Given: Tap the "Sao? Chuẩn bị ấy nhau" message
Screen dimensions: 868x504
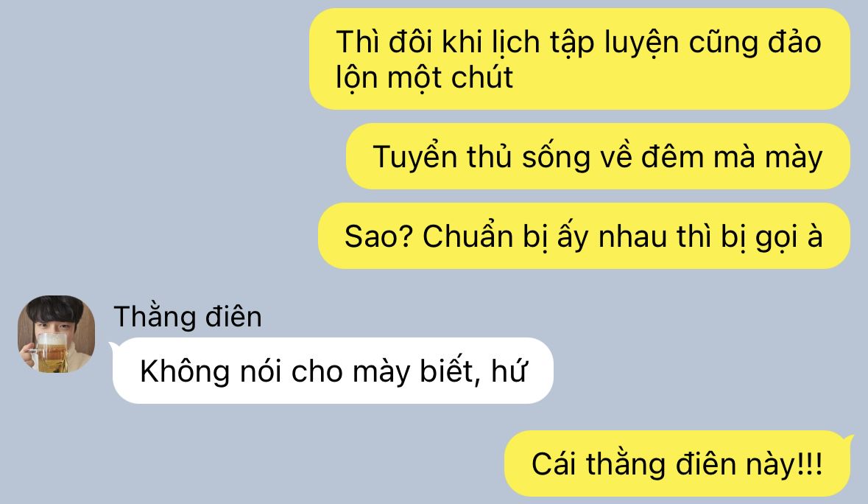Looking at the screenshot, I should tap(584, 236).
